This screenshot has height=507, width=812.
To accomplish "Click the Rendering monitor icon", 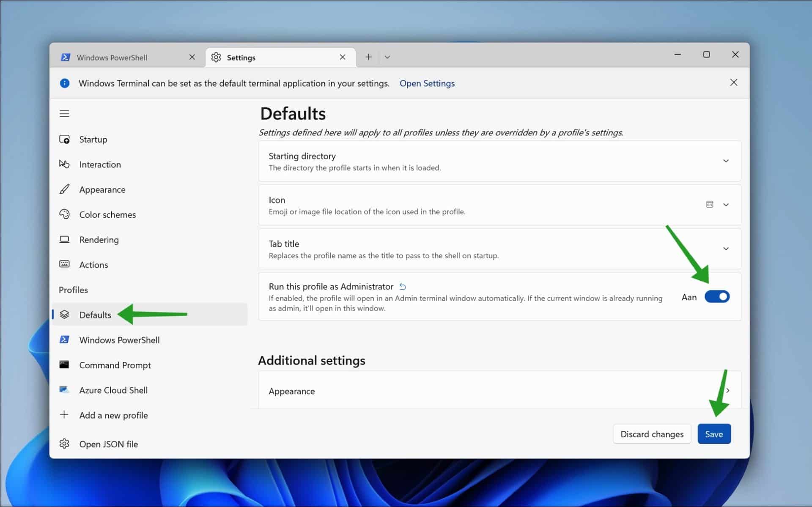I will pyautogui.click(x=64, y=239).
